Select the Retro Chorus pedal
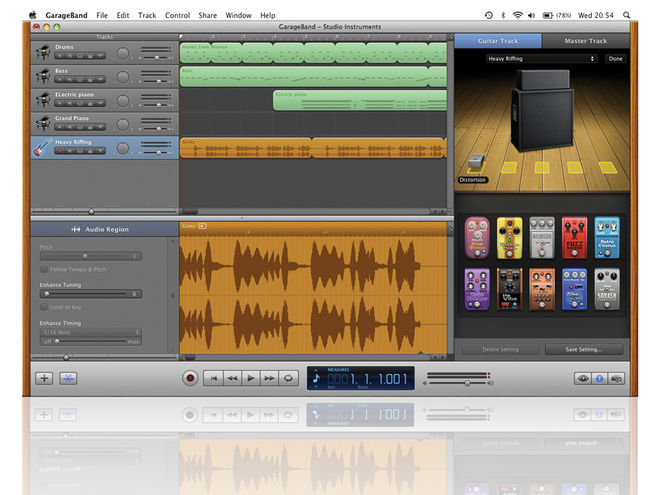Image resolution: width=660 pixels, height=495 pixels. [607, 237]
